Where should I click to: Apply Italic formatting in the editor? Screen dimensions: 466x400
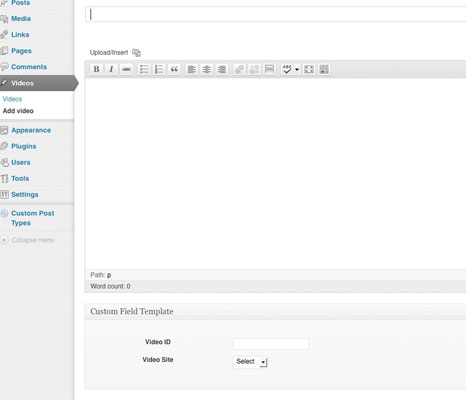click(111, 69)
